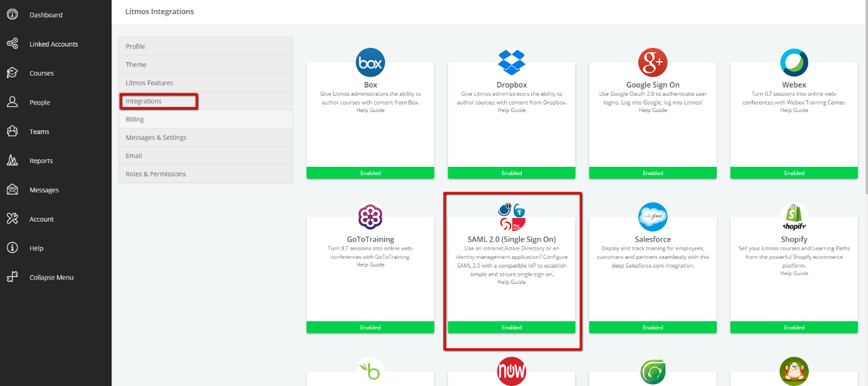Toggle the Webex Enabled bar
Image resolution: width=868 pixels, height=386 pixels.
(794, 173)
